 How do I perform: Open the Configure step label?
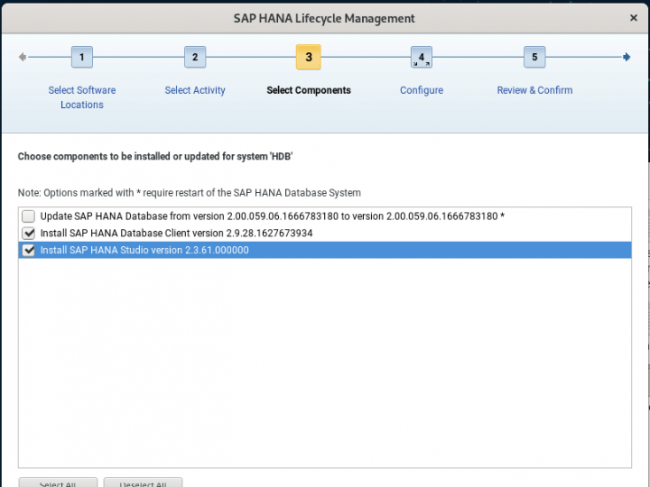coord(422,90)
